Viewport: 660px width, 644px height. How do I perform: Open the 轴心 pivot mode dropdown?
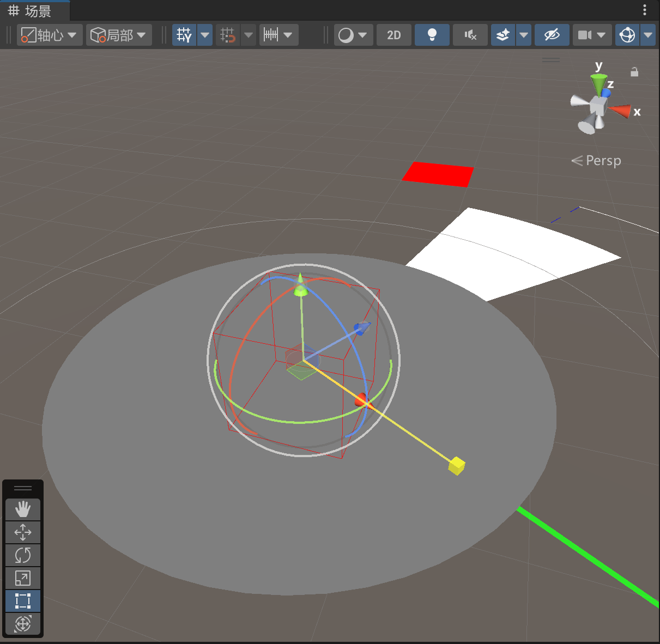[49, 35]
